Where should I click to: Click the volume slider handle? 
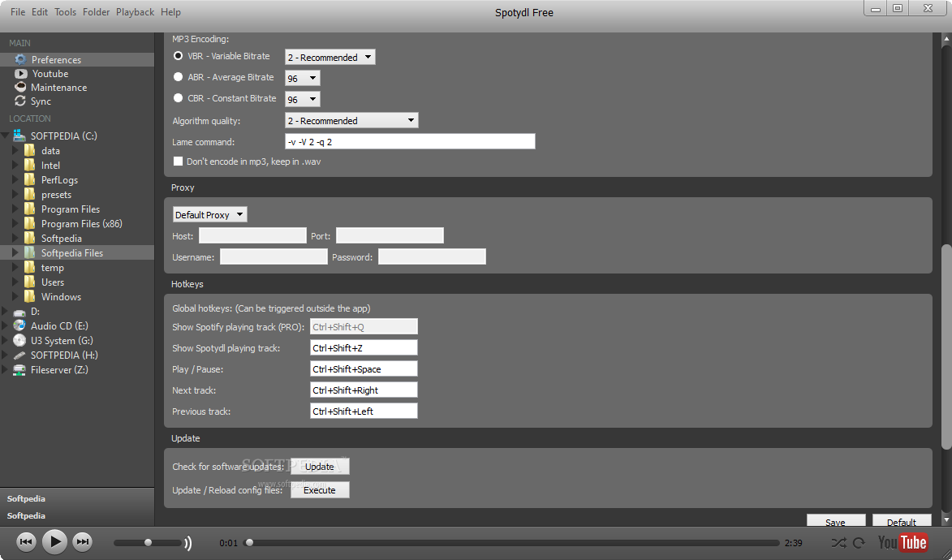pos(148,542)
